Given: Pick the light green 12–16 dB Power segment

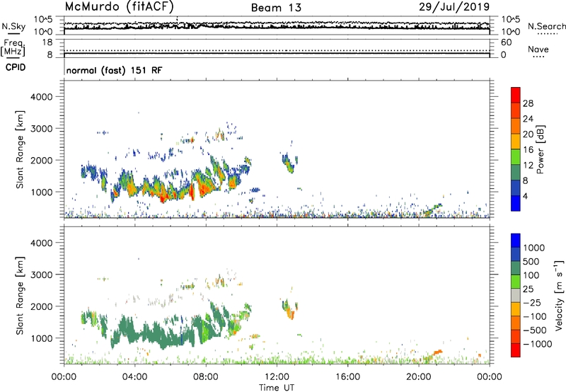Looking at the screenshot, I should pos(516,156).
